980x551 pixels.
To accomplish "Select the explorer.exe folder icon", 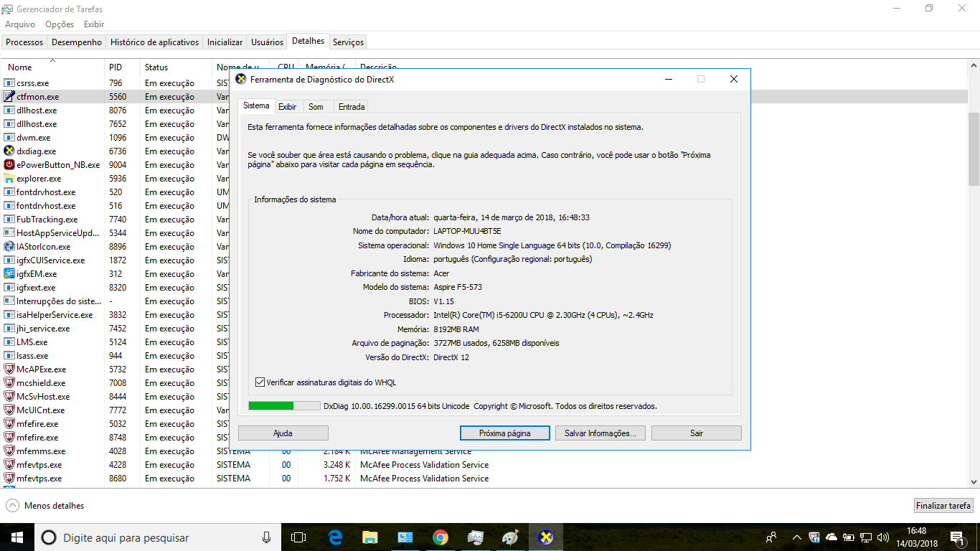I will (x=9, y=179).
